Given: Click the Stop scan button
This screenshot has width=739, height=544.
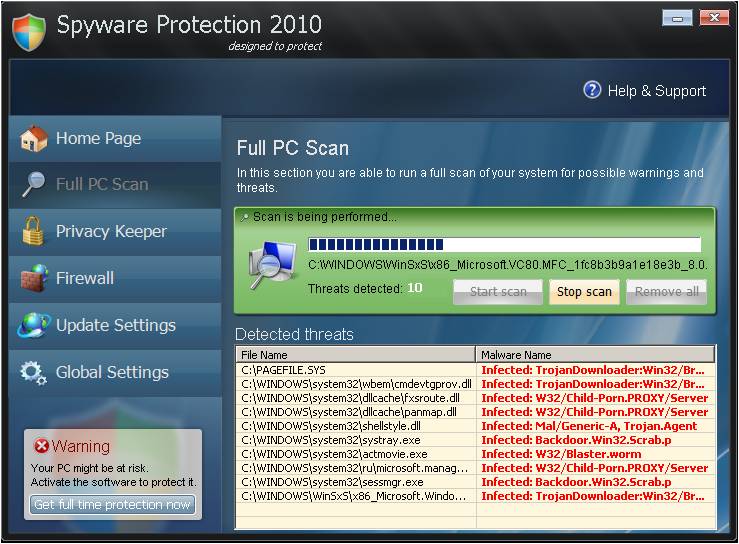Looking at the screenshot, I should 584,292.
